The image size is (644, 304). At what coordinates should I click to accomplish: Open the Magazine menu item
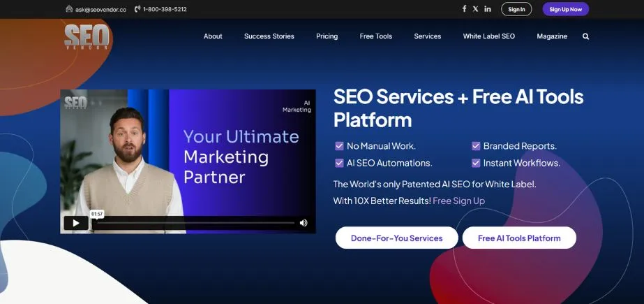(x=552, y=36)
